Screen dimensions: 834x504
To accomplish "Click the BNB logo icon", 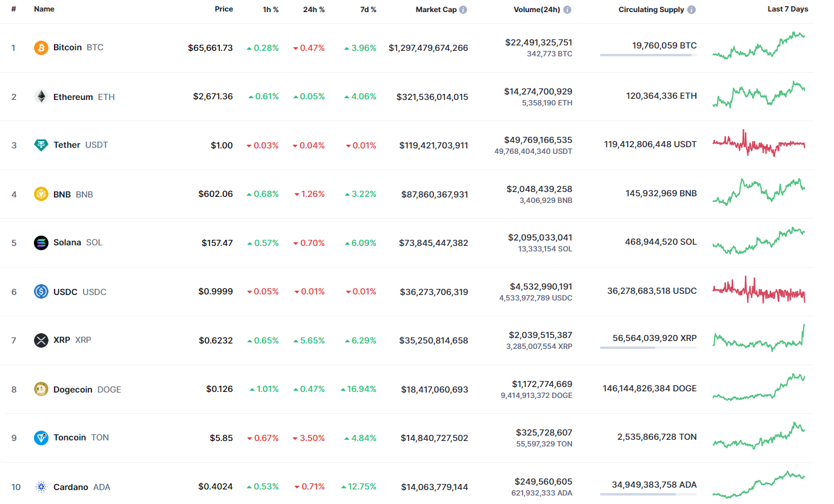I will (x=41, y=194).
